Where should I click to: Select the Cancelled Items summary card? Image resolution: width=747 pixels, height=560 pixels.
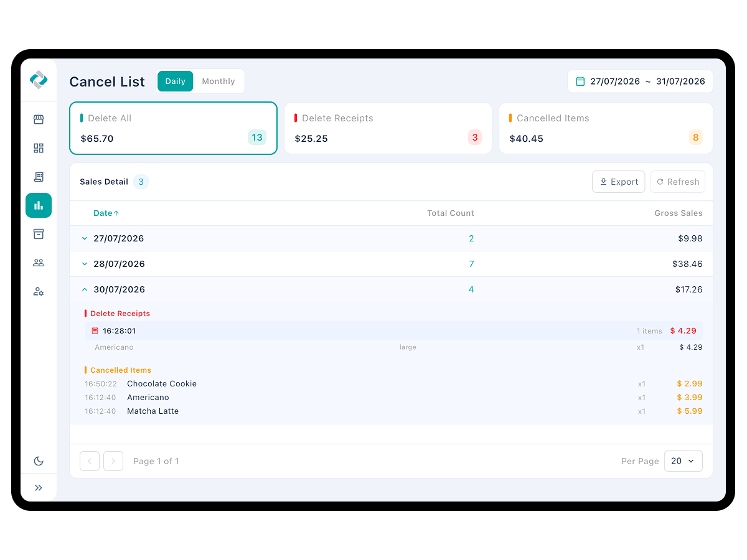point(606,128)
